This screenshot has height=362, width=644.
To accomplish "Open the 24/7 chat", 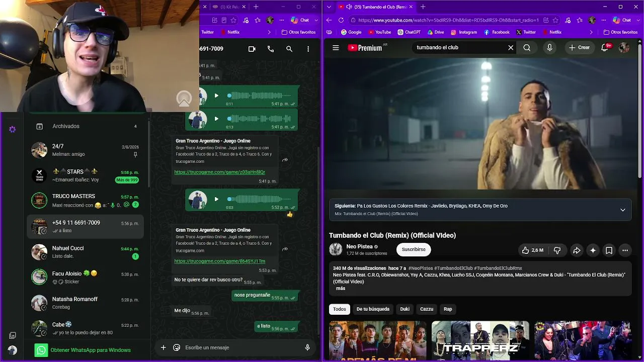I will coord(86,150).
